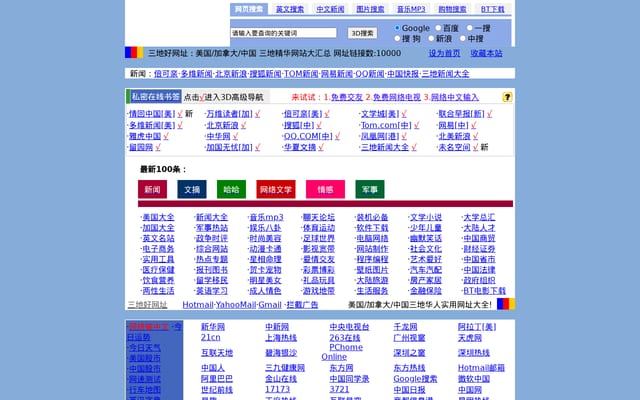
Task: Switch to the 英文搜索 tab
Action: tap(290, 9)
